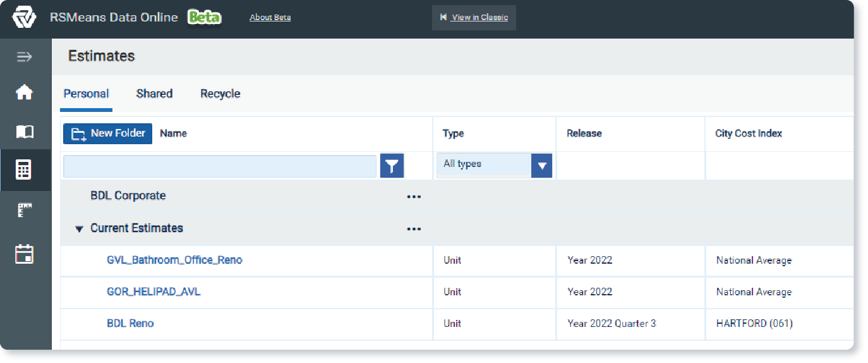Select the calculator Estimates icon
Image resolution: width=868 pixels, height=363 pixels.
[24, 169]
